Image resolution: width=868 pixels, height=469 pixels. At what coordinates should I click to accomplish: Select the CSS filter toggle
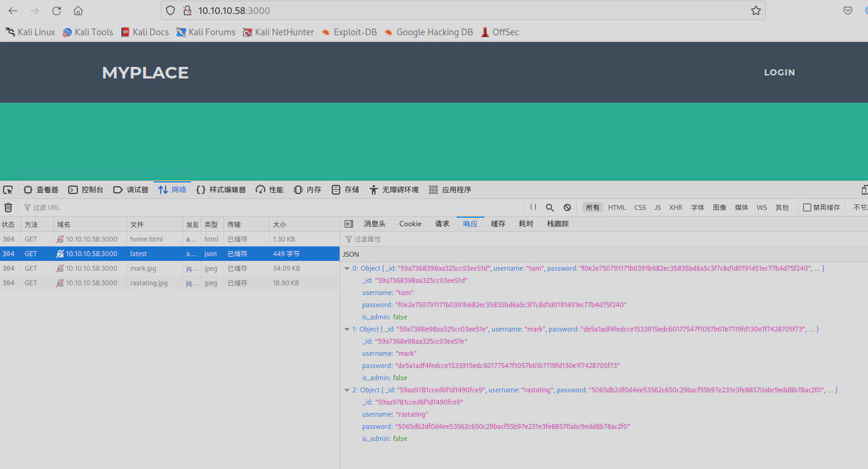[640, 207]
